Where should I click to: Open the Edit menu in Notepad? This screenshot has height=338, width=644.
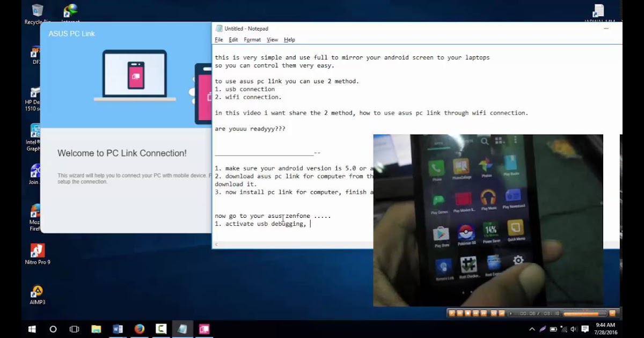[233, 40]
